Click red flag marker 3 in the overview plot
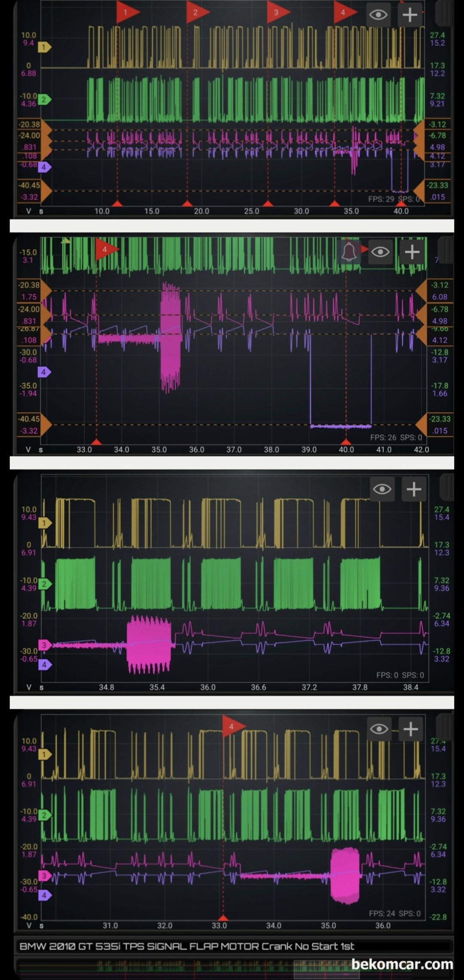The image size is (464, 980). (x=278, y=12)
